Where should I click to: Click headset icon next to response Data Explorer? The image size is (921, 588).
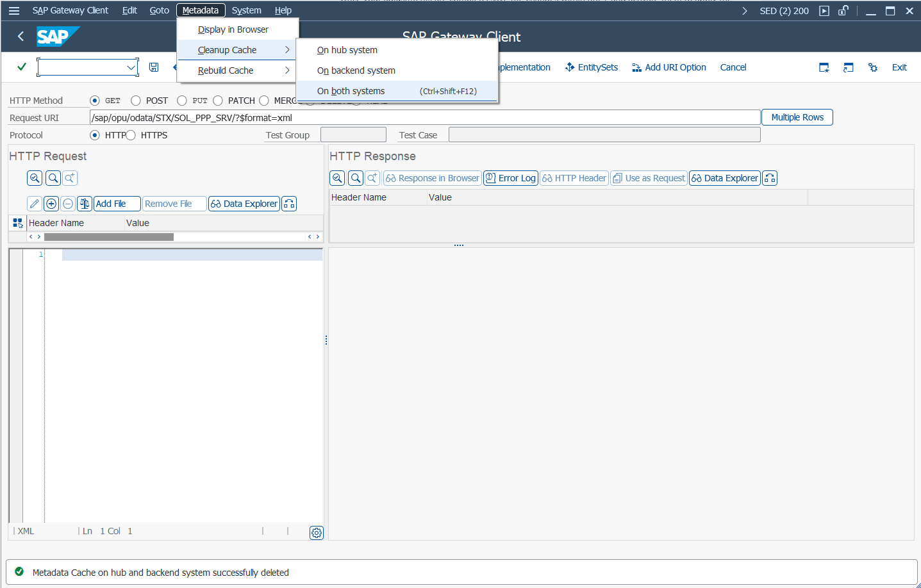coord(770,178)
